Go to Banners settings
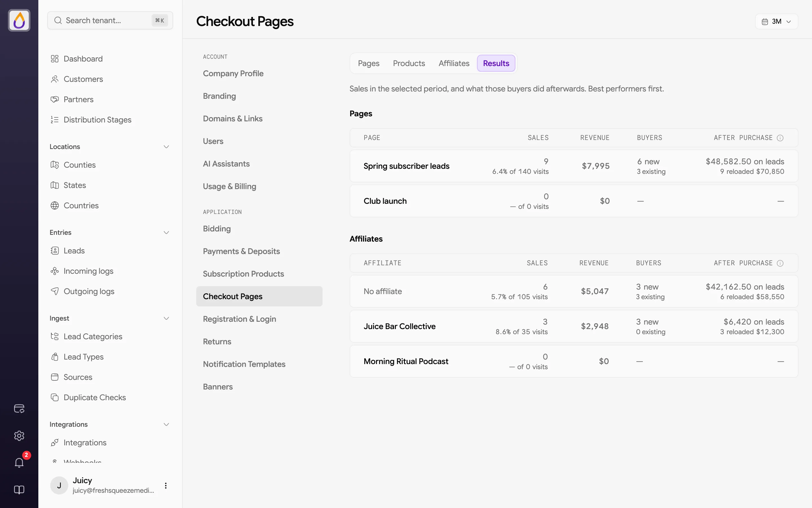 [x=218, y=387]
